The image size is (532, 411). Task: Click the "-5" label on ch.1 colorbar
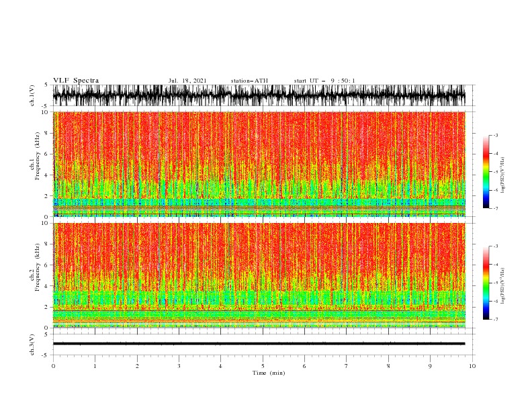pyautogui.click(x=495, y=172)
